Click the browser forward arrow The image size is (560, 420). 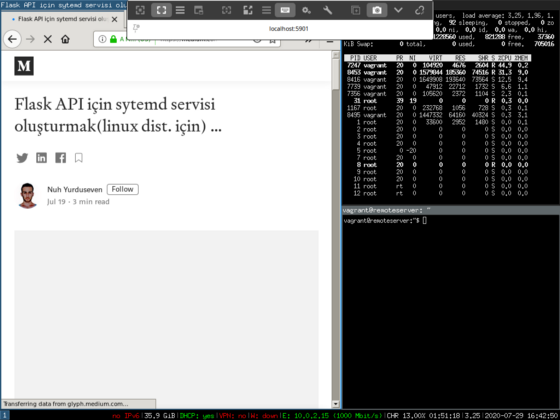[30, 39]
